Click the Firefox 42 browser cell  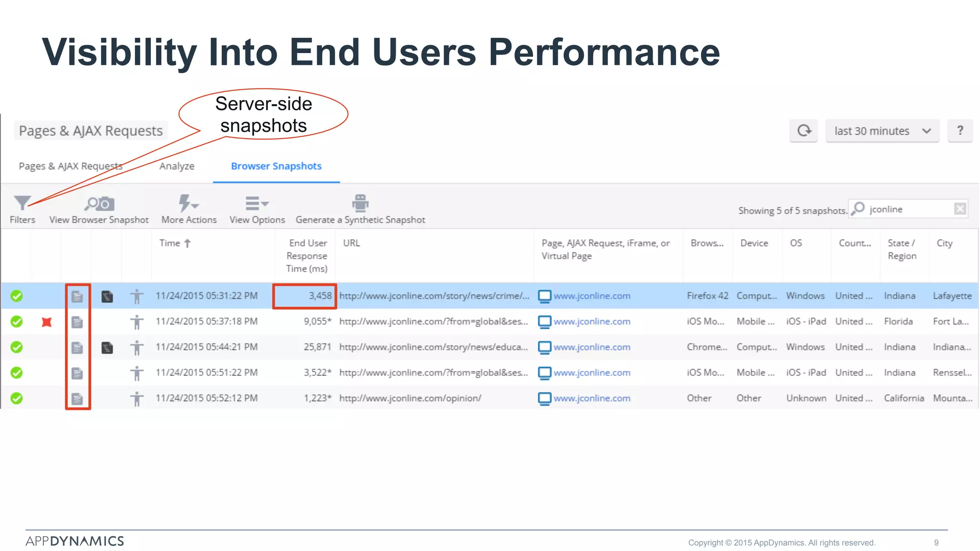(708, 296)
